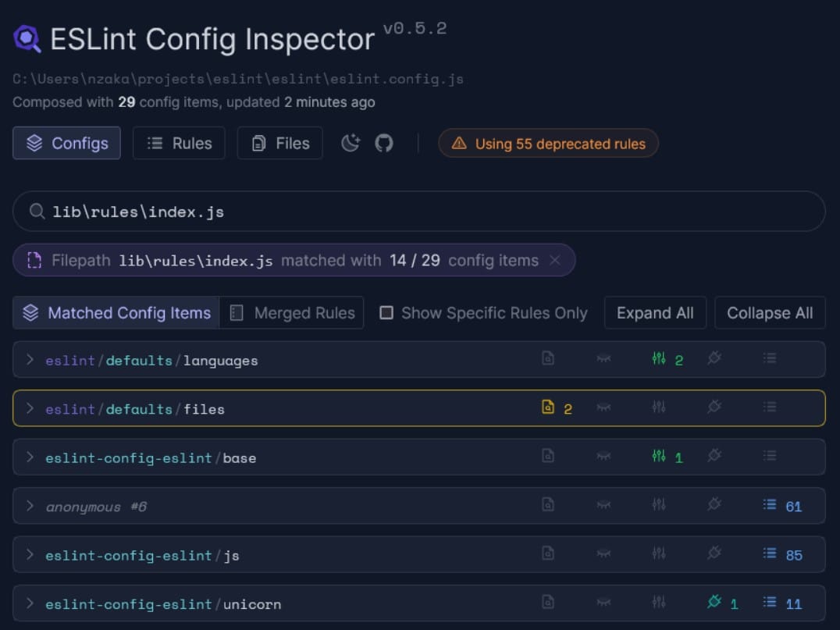Viewport: 840px width, 630px height.
Task: Clear the filepath filter with the X
Action: [555, 261]
